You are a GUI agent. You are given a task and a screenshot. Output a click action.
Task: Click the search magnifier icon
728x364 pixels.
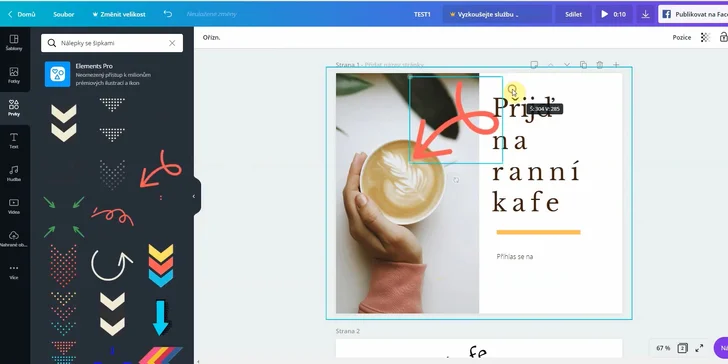(x=52, y=43)
